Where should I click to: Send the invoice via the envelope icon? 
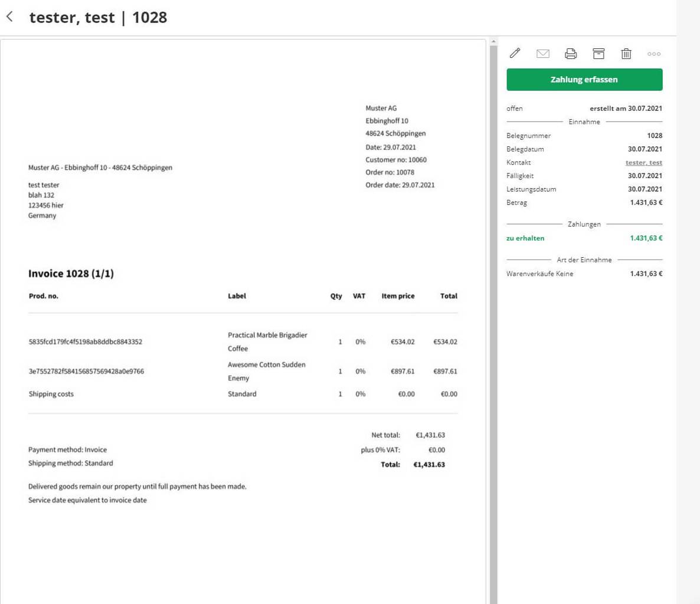click(542, 54)
